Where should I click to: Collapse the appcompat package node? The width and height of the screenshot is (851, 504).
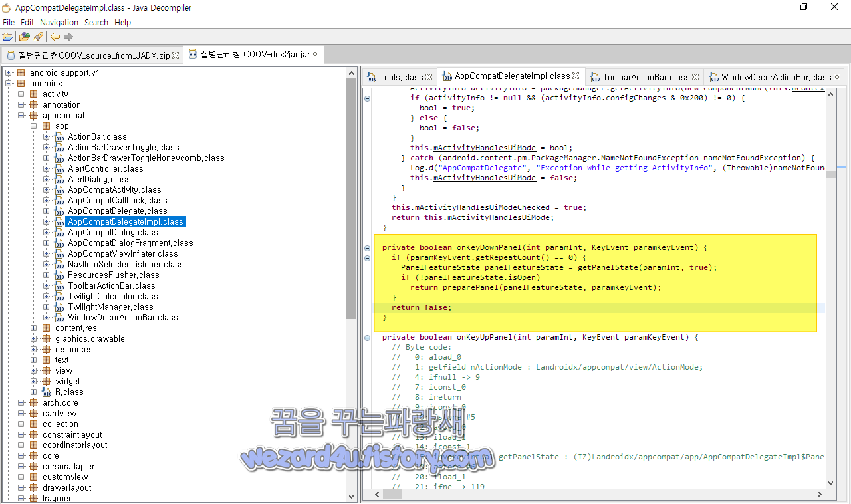[21, 115]
